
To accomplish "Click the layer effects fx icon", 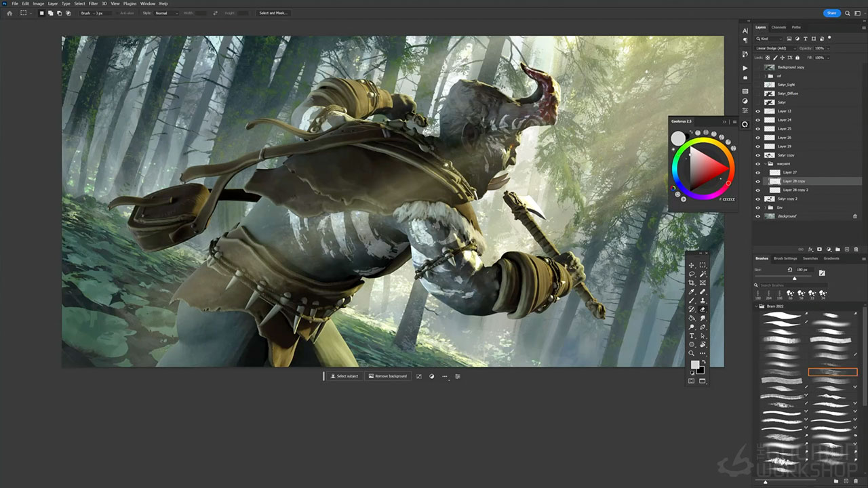I will click(x=810, y=249).
